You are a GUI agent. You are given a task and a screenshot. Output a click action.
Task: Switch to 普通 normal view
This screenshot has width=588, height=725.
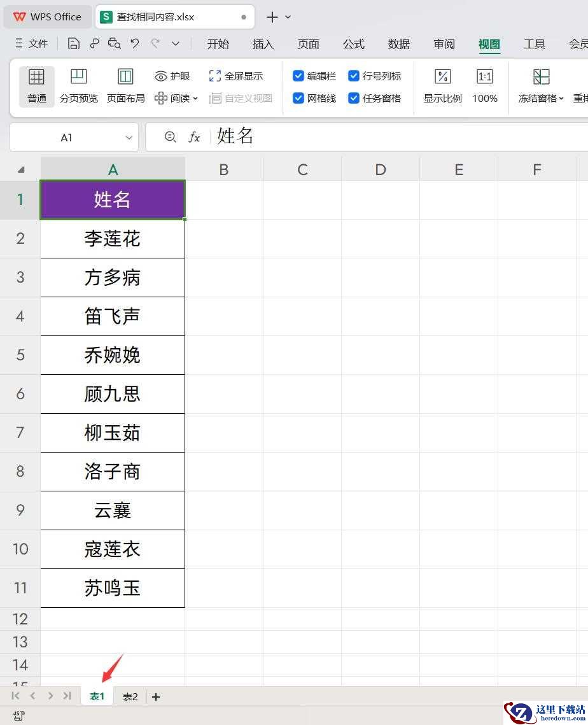point(36,86)
